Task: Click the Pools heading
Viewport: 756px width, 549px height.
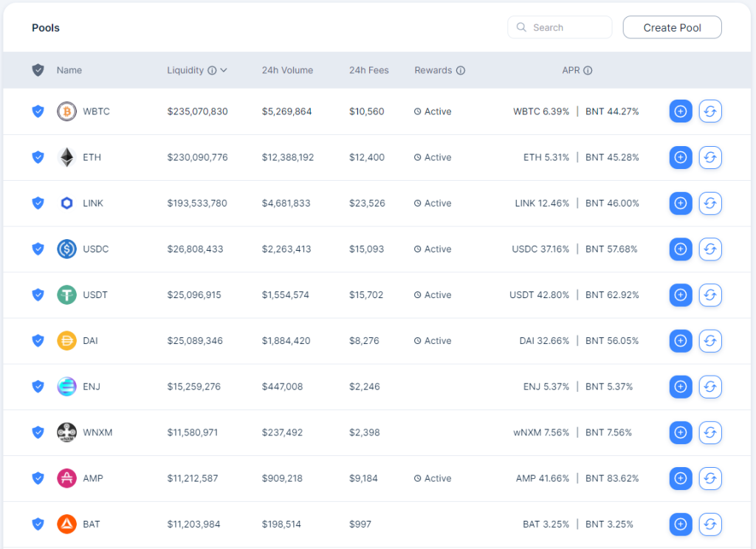Action: click(46, 27)
